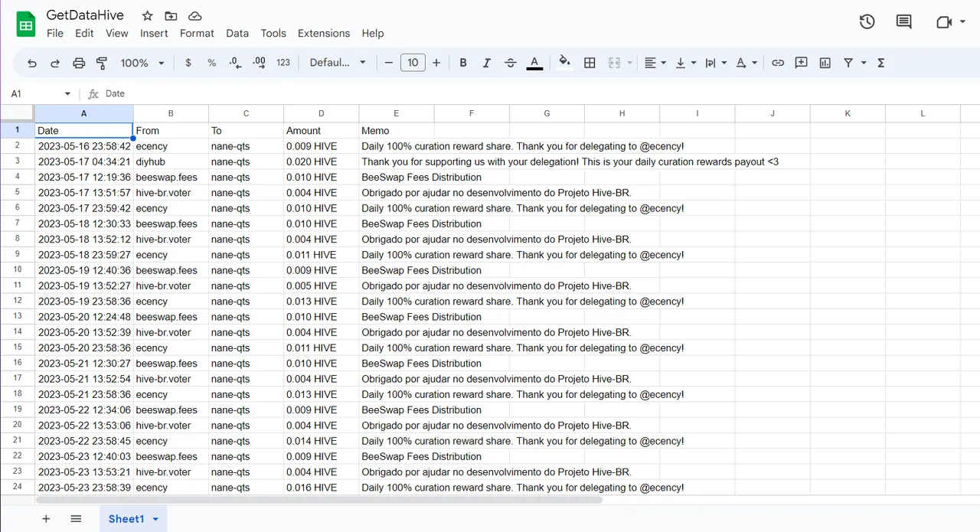
Task: Format as percent with the % icon
Action: tap(212, 63)
